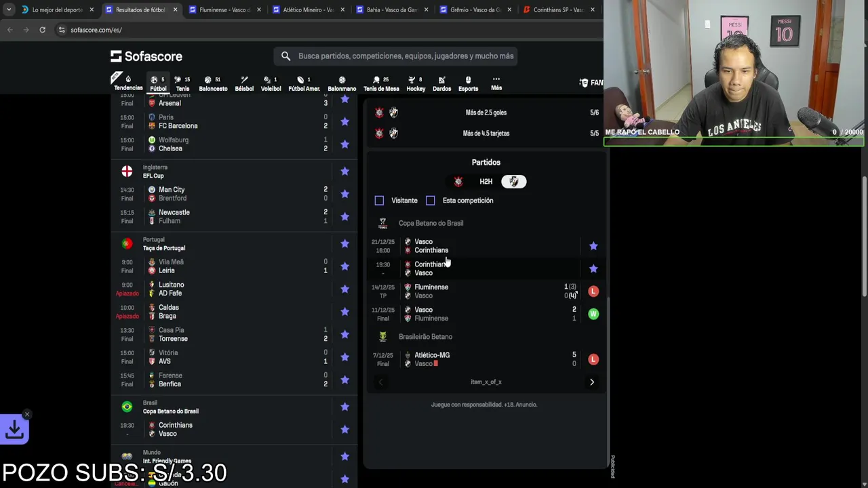Toggle the Visitante checkbox
Image resolution: width=868 pixels, height=488 pixels.
379,201
